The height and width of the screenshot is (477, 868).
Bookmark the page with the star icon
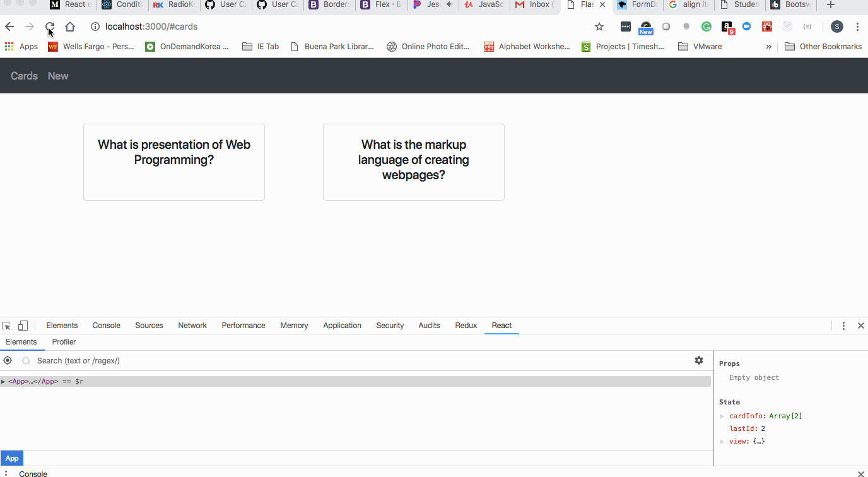(x=599, y=26)
